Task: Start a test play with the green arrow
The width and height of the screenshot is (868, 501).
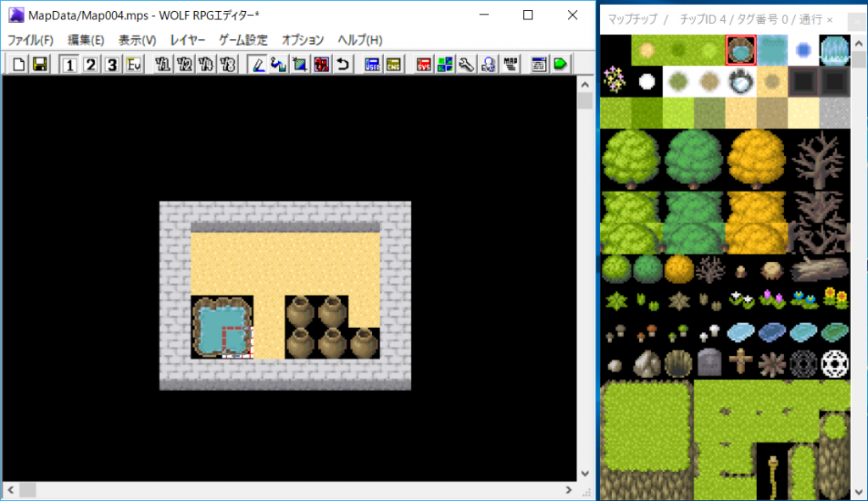Action: click(560, 64)
